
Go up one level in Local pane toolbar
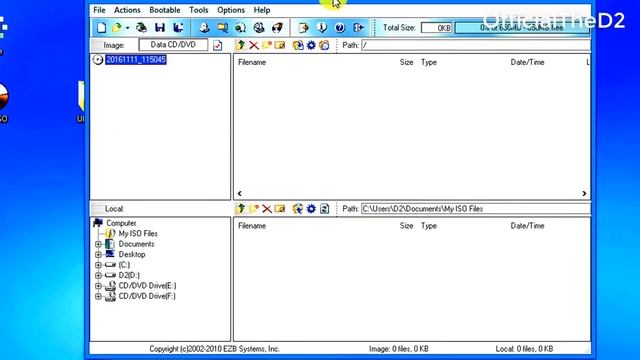point(240,209)
